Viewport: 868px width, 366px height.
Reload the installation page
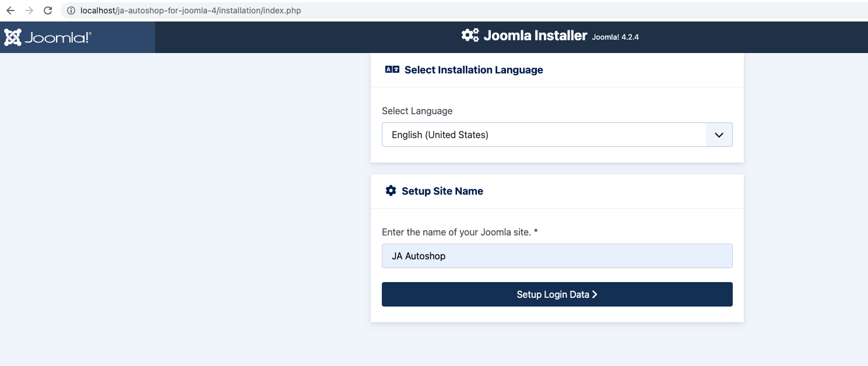(x=48, y=10)
